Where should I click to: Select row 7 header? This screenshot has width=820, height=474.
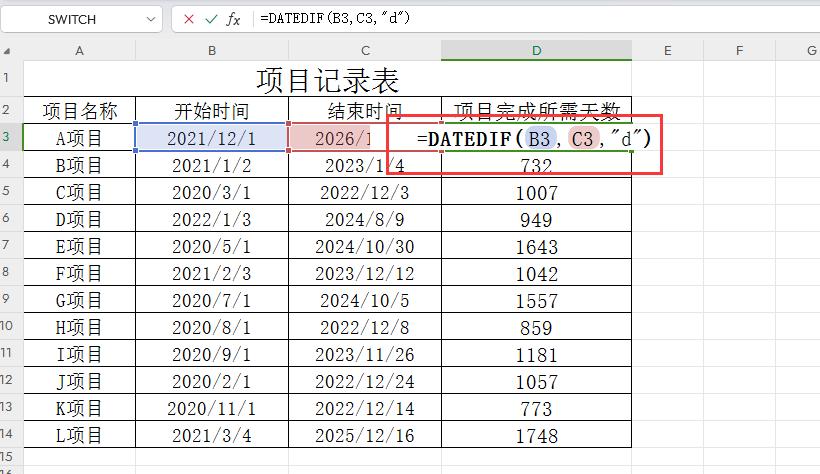click(x=6, y=245)
